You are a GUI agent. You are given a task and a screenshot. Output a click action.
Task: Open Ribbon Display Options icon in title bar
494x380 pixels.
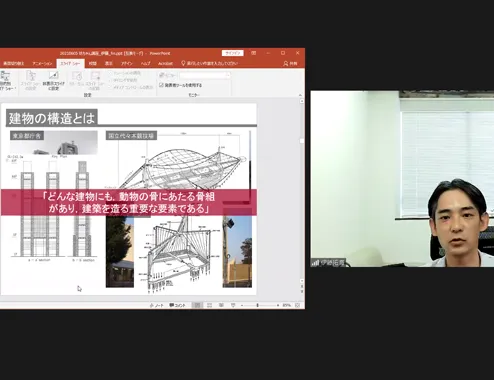tap(254, 53)
